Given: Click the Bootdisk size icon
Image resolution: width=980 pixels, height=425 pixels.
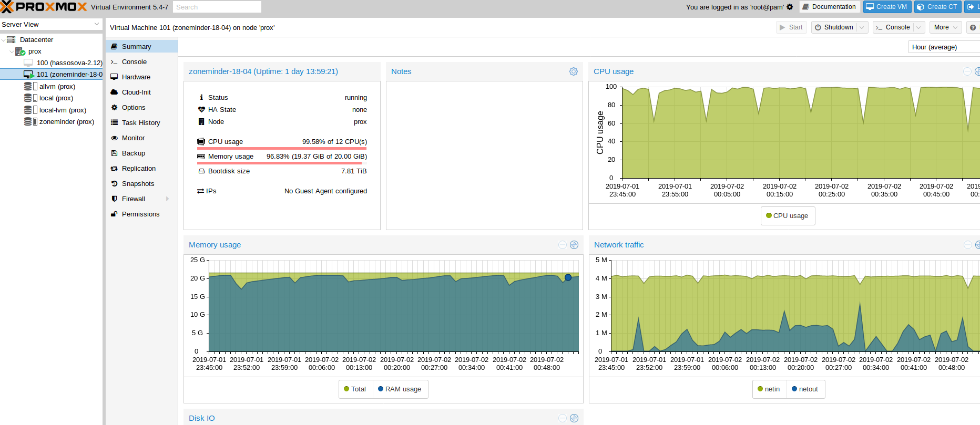Looking at the screenshot, I should tap(201, 171).
